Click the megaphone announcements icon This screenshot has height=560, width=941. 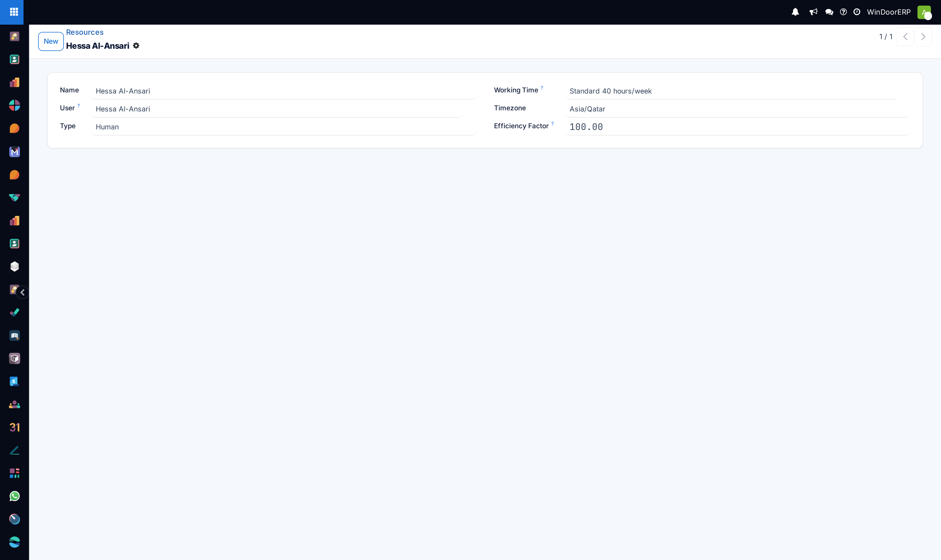tap(813, 12)
